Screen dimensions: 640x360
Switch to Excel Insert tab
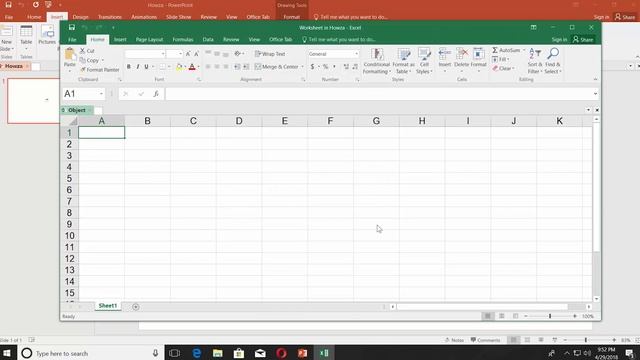(x=120, y=40)
